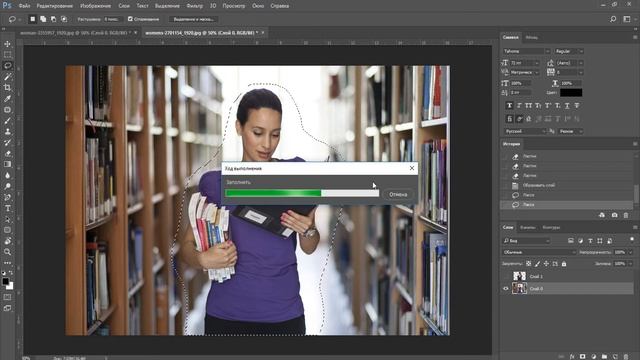Show visibility of Слой 1 layer

(506, 276)
